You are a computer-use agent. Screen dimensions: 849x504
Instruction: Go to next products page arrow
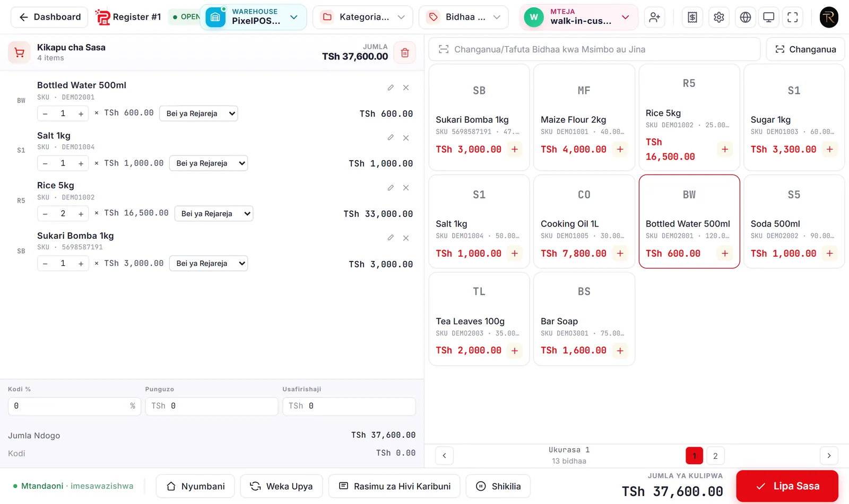[829, 456]
